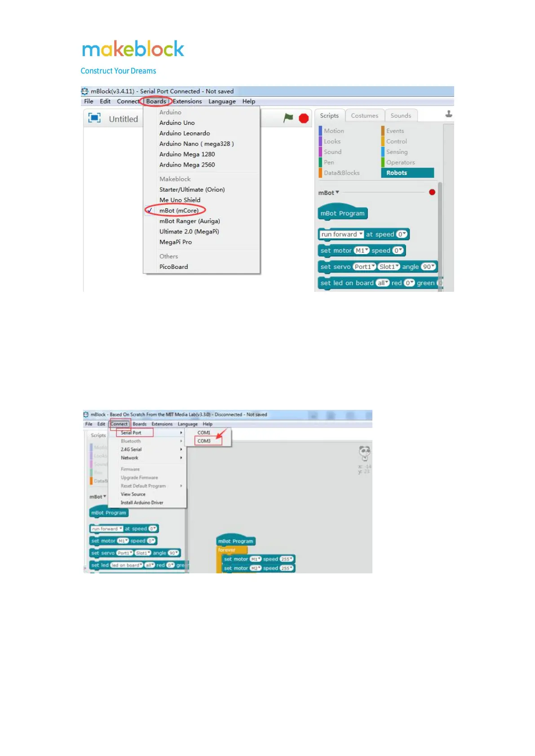Toggle the stage fullscreen icon beside Untitled
This screenshot has height=756, width=535.
pyautogui.click(x=94, y=118)
